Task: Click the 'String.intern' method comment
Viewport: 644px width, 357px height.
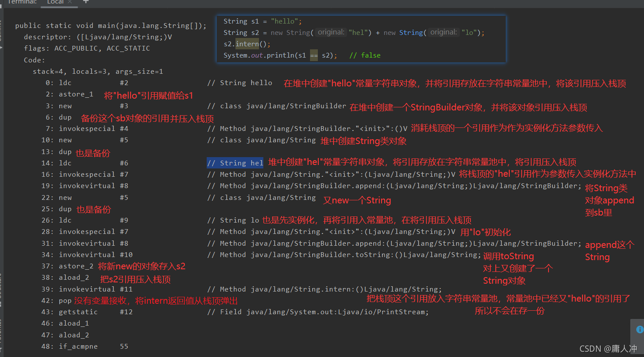Action: pyautogui.click(x=324, y=289)
